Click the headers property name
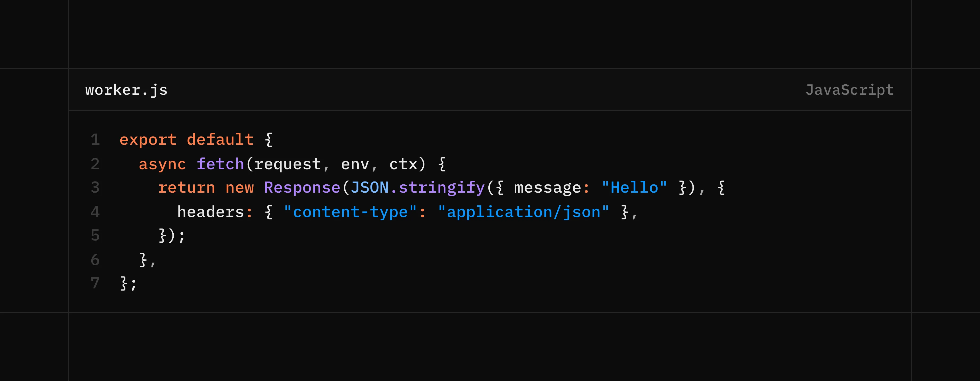 (x=210, y=212)
